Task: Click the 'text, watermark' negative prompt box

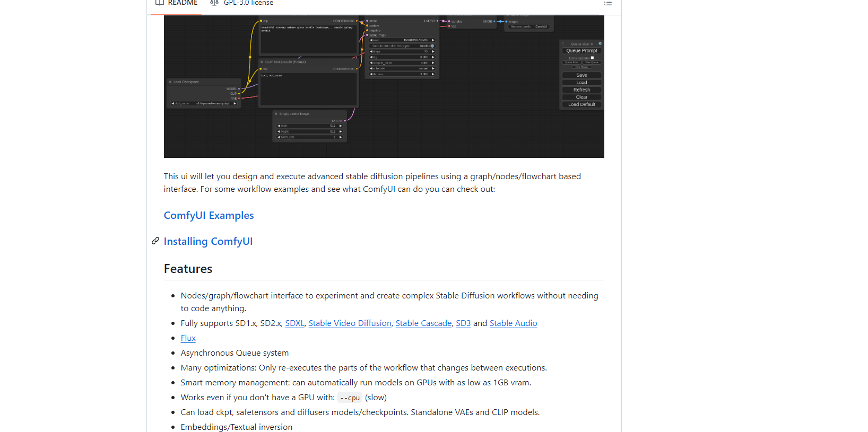Action: [x=309, y=89]
